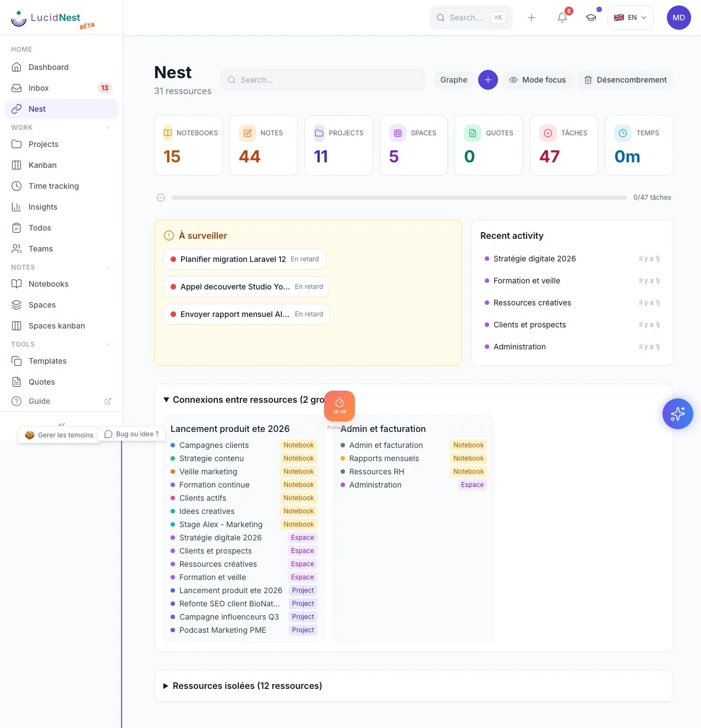
Task: Go to Dashboard in sidebar
Action: tap(61, 67)
